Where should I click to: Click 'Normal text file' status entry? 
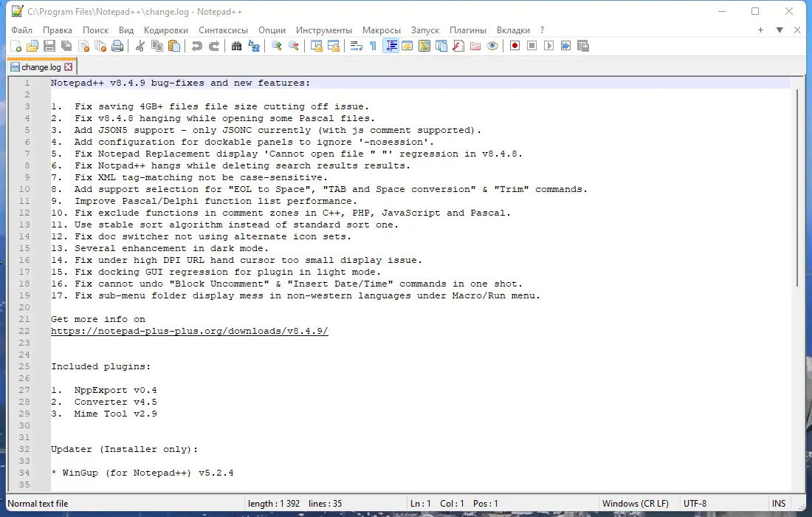[x=38, y=504]
